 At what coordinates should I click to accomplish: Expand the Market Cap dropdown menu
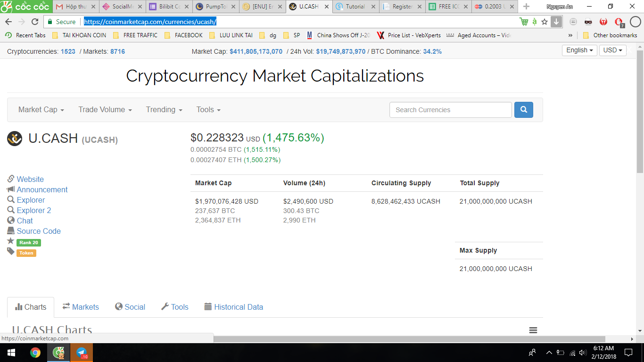tap(41, 110)
